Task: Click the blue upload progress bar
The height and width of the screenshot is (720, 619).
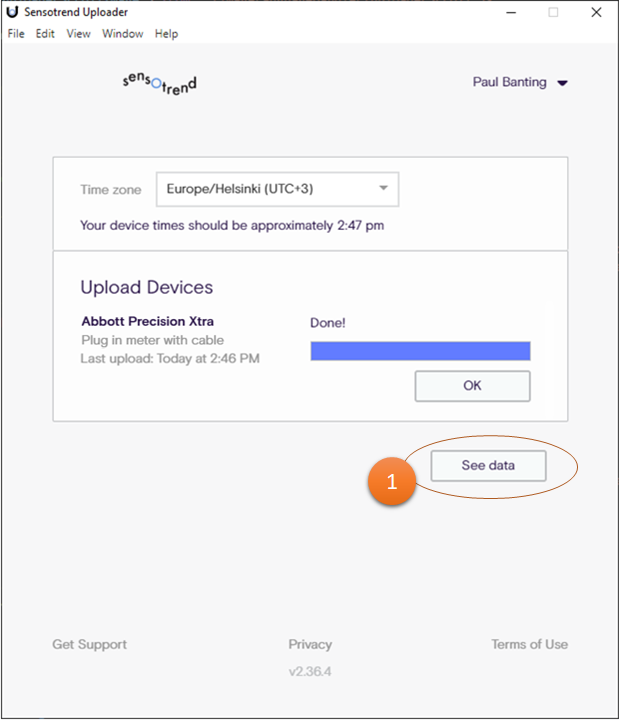Action: pyautogui.click(x=420, y=351)
